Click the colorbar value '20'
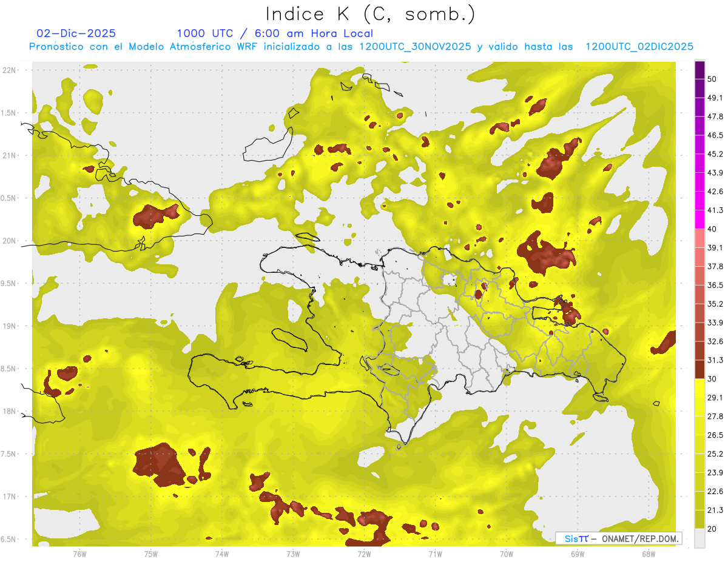 coord(713,529)
